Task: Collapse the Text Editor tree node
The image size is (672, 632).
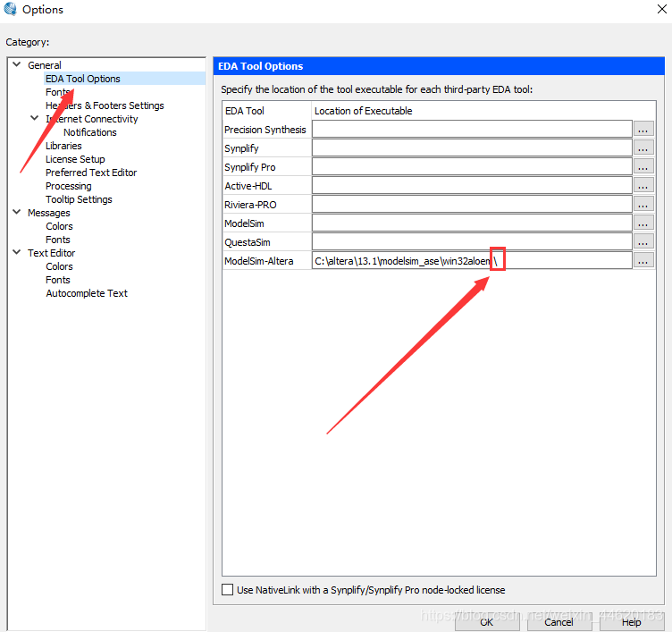Action: coord(17,253)
